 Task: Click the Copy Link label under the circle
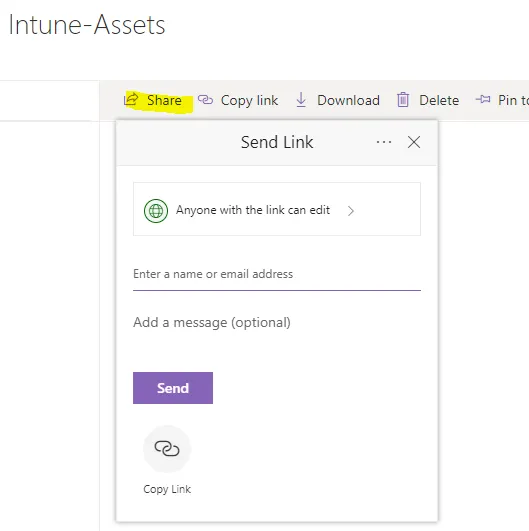click(167, 489)
